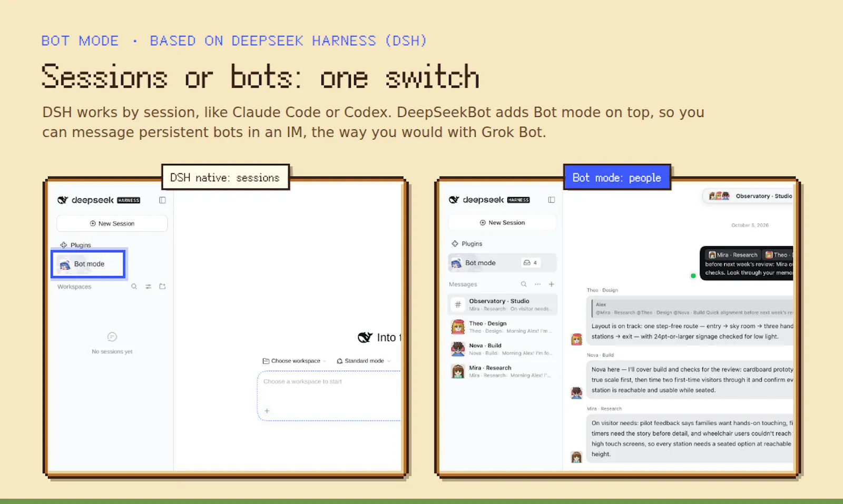Click Mira avatar beside visitor needs message

point(576,457)
